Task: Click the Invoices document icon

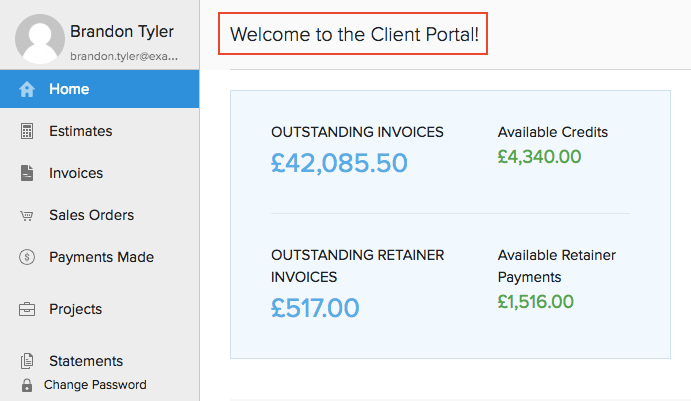Action: click(x=27, y=173)
